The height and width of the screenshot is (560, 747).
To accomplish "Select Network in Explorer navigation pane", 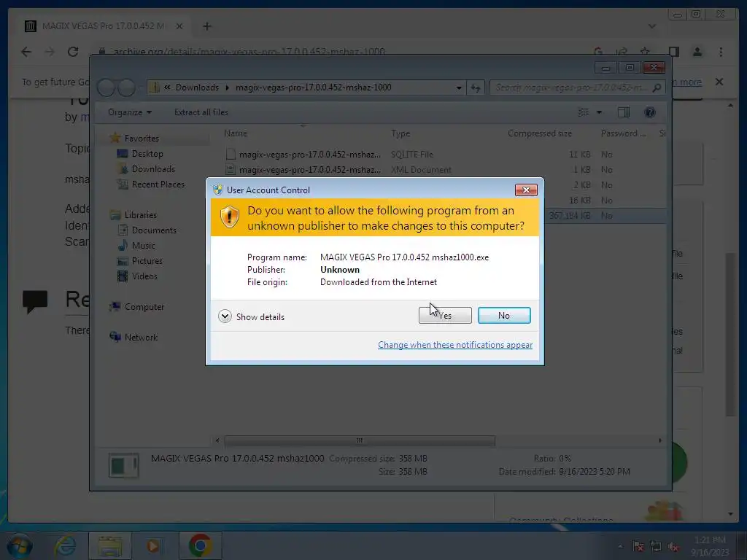I will [x=141, y=337].
